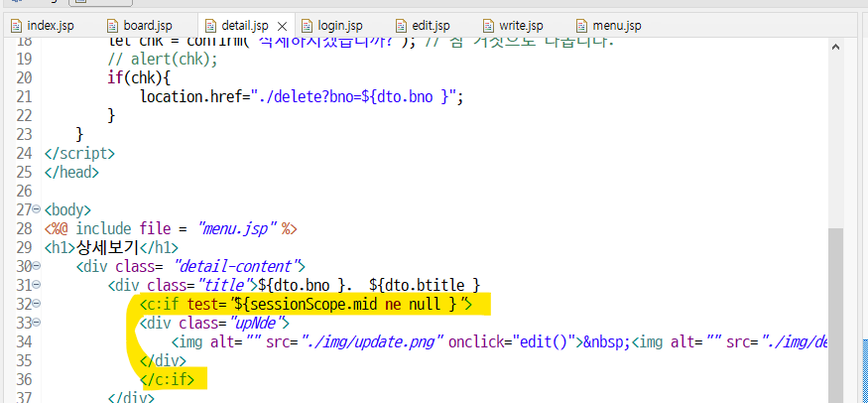This screenshot has height=403, width=868.
Task: Click the </head> closing tag
Action: pyautogui.click(x=71, y=172)
